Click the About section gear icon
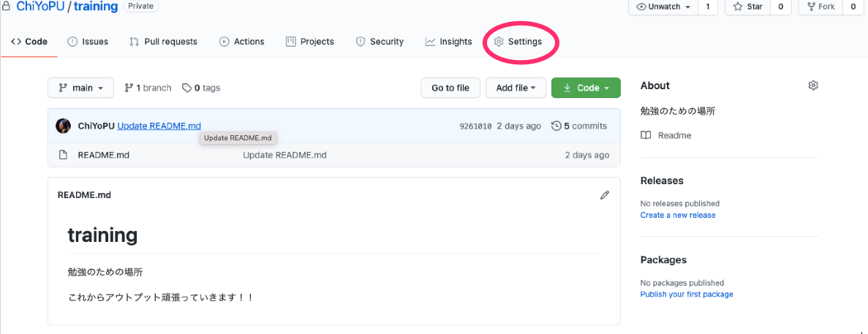 pyautogui.click(x=813, y=86)
